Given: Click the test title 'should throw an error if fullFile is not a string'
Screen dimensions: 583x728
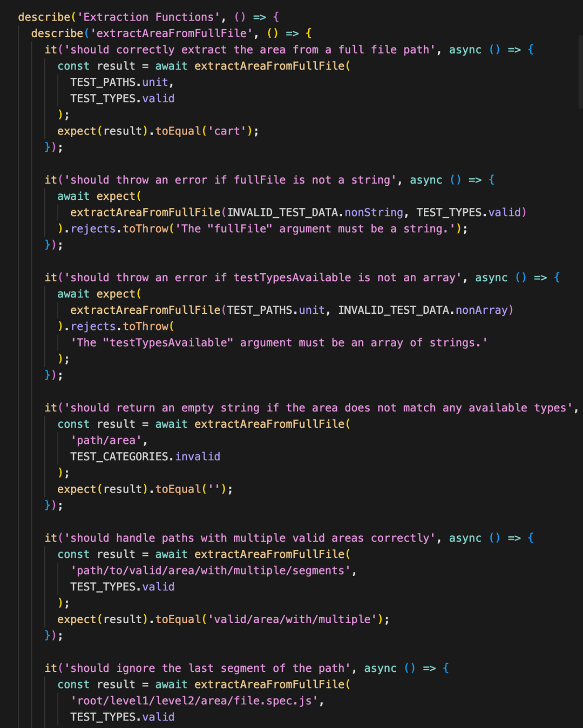Looking at the screenshot, I should (231, 180).
